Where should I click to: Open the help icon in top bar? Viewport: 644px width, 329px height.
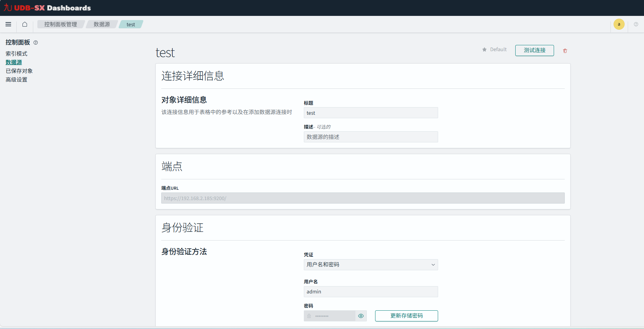click(636, 24)
